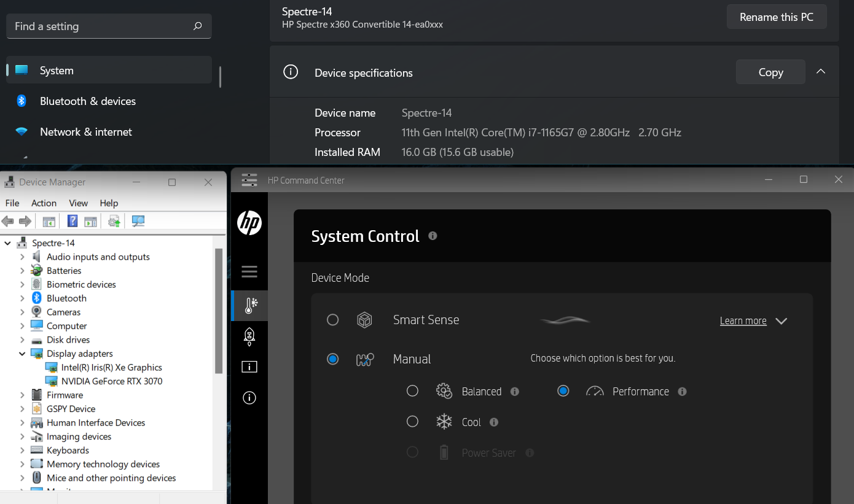This screenshot has width=854, height=504.
Task: Open the View menu in Device Manager
Action: point(78,203)
